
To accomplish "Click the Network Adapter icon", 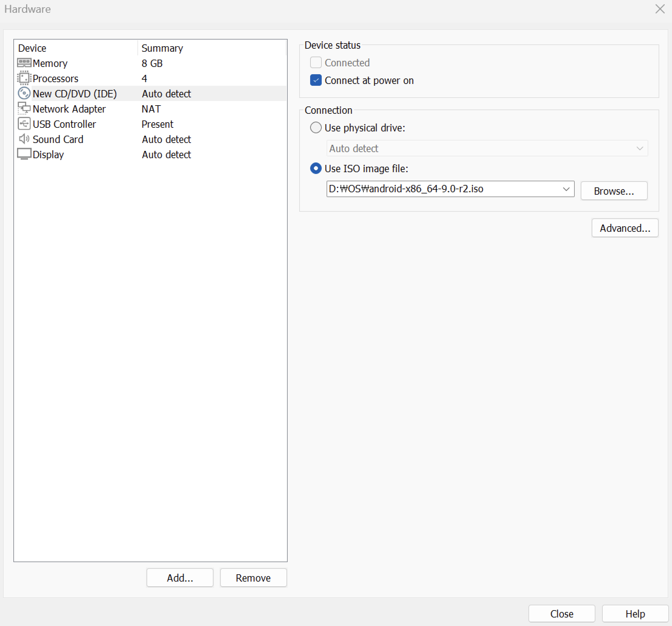I will 24,109.
